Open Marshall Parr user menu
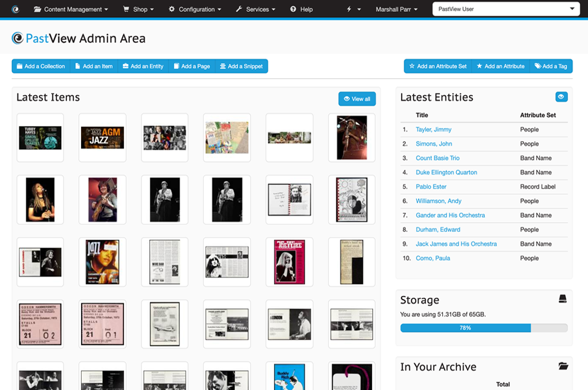The height and width of the screenshot is (390, 588). [397, 9]
